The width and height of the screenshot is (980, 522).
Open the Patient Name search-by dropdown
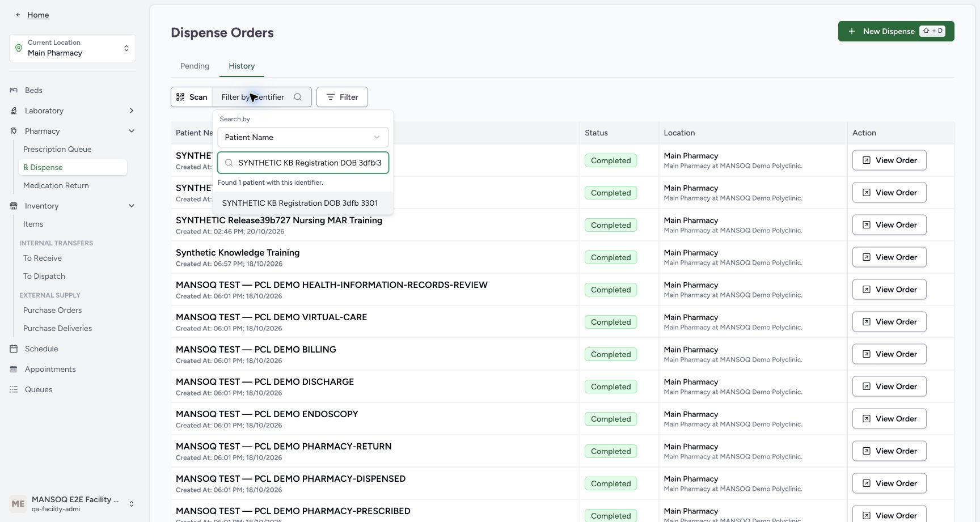[x=303, y=137]
